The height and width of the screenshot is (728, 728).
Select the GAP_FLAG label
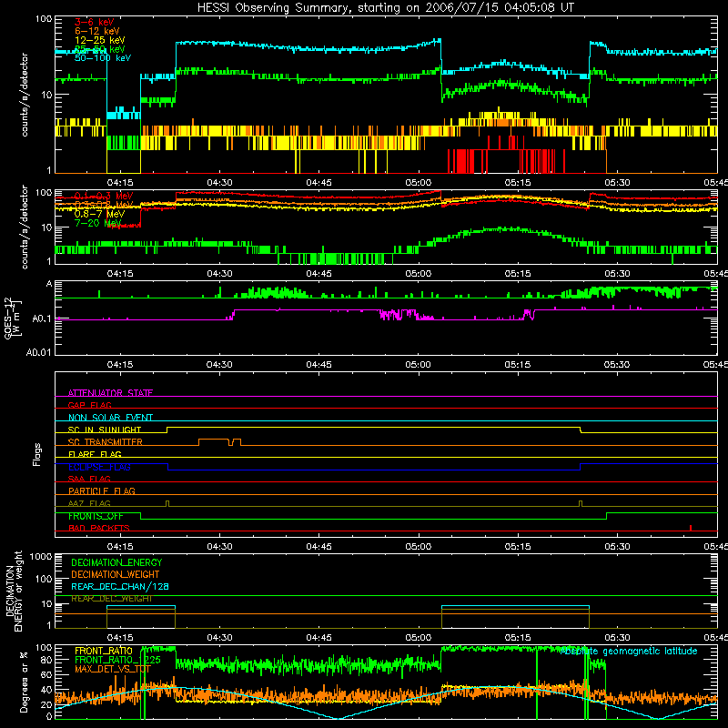(89, 405)
